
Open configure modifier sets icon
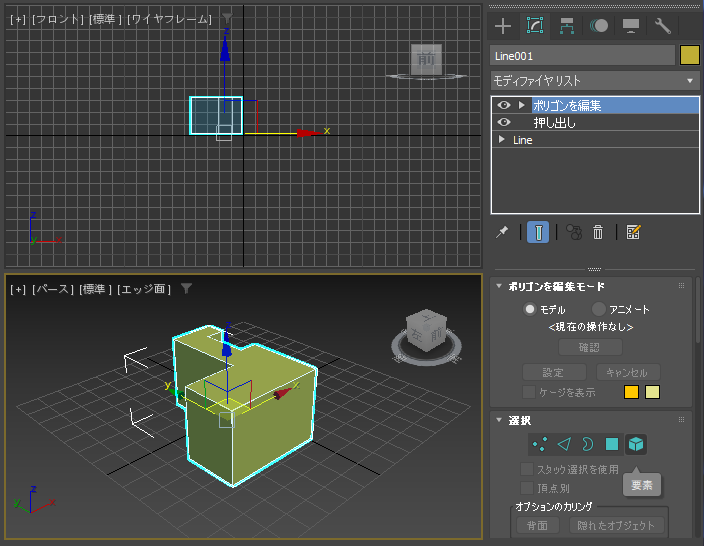pyautogui.click(x=633, y=232)
